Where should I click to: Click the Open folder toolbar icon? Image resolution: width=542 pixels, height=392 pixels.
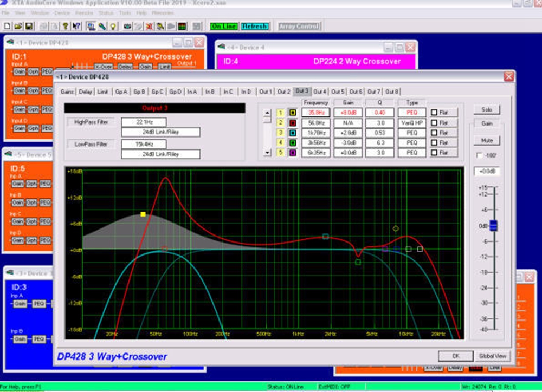(18, 26)
